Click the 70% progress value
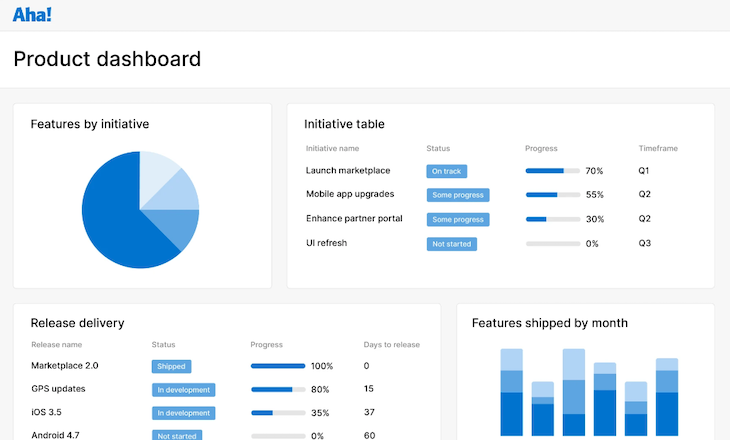The width and height of the screenshot is (730, 440). (x=594, y=171)
